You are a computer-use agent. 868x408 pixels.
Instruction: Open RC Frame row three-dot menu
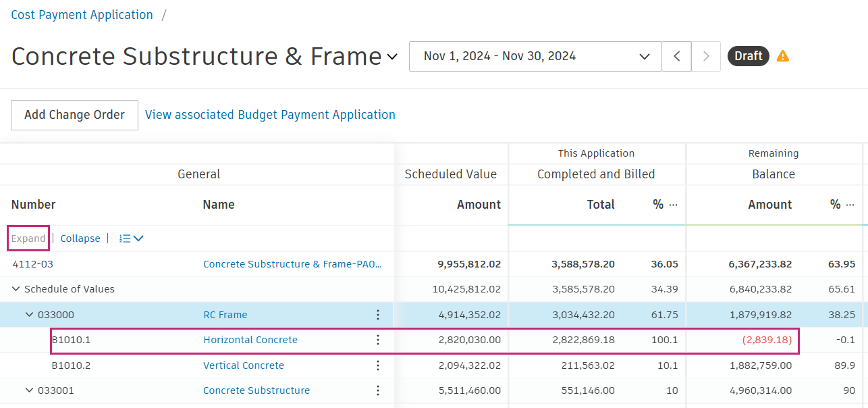[378, 315]
